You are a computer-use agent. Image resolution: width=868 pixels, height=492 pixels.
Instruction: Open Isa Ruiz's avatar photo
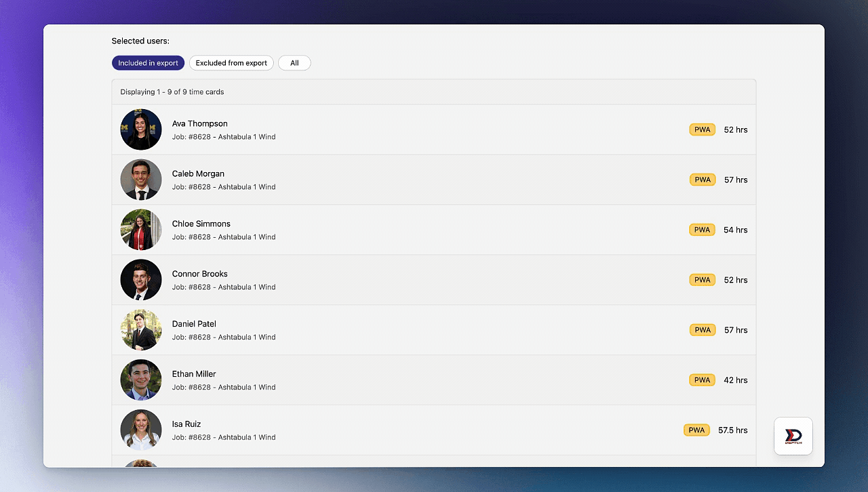141,430
